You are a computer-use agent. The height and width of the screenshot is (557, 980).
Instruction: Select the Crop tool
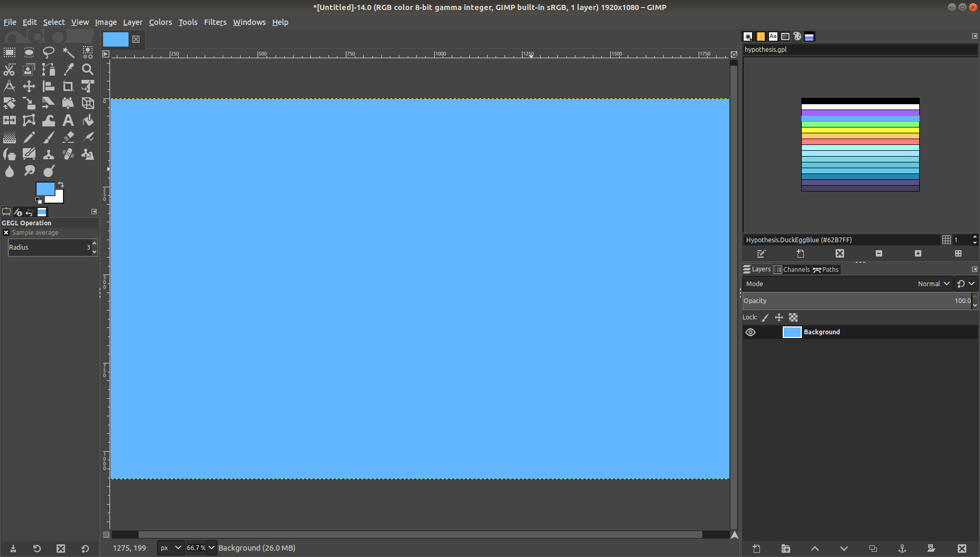pos(68,86)
